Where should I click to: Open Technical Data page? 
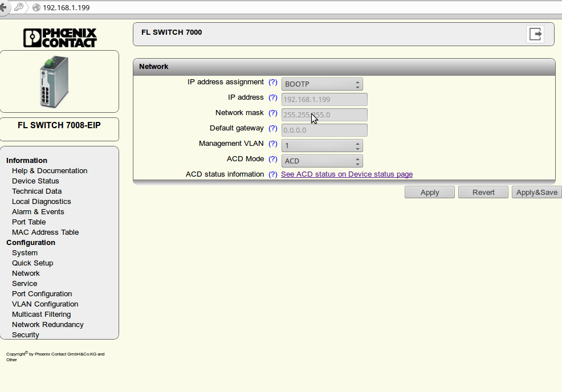[36, 191]
